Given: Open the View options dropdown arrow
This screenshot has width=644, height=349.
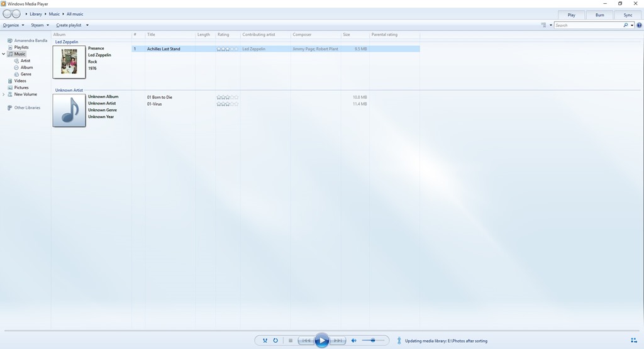Looking at the screenshot, I should coord(551,25).
